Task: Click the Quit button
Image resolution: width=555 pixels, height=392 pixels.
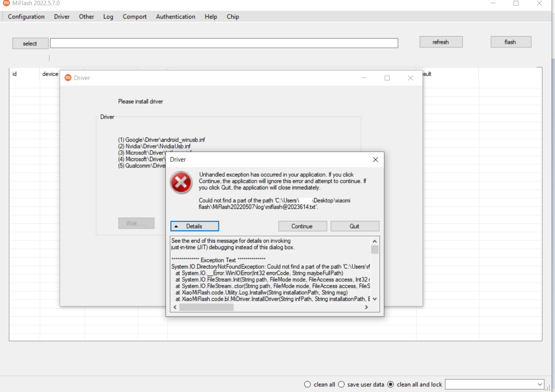Action: [354, 226]
